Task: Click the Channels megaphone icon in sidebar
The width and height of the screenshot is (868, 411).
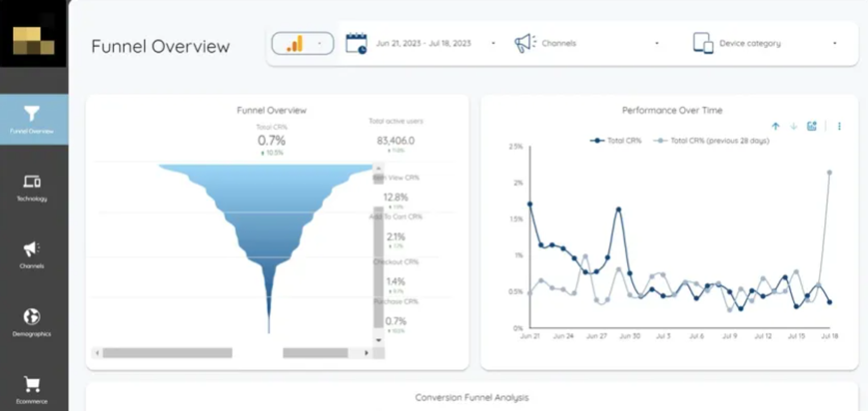Action: [x=31, y=249]
